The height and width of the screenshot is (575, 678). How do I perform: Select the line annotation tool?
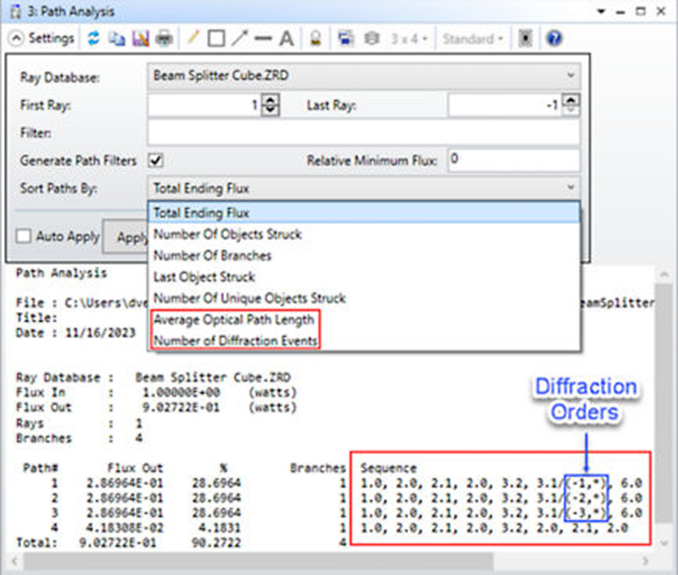(x=263, y=38)
